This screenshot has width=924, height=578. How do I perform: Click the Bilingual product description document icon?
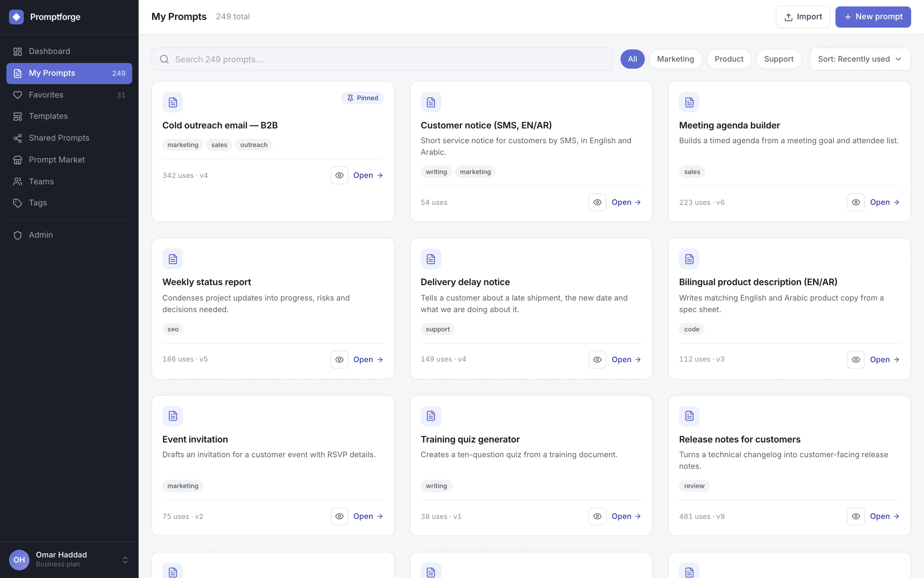coord(689,259)
